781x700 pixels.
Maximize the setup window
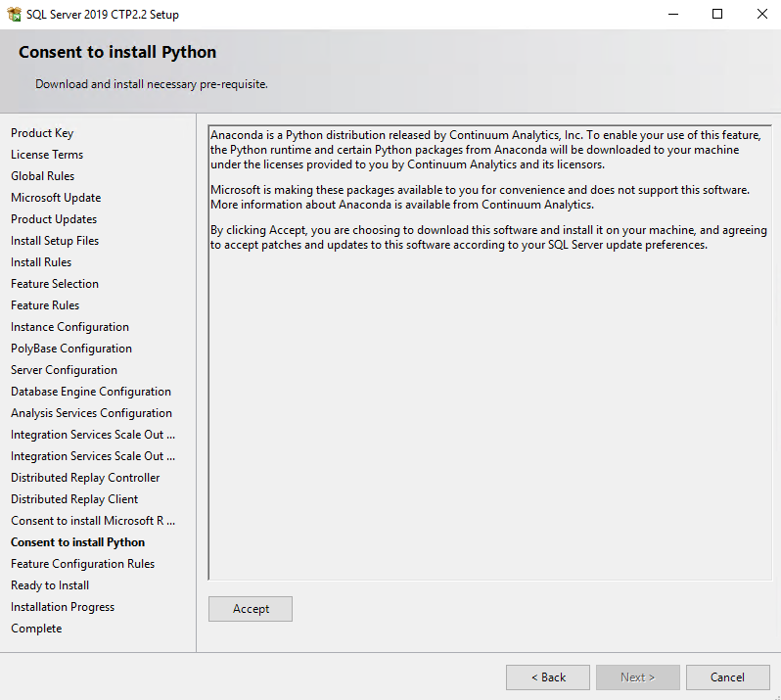point(717,14)
